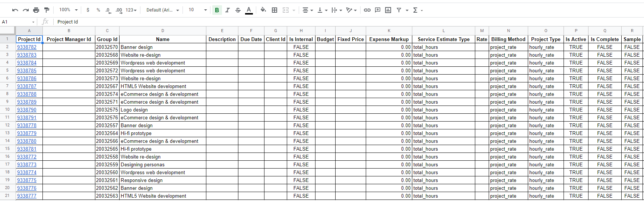Insert a comment
Image resolution: width=644 pixels, height=201 pixels.
coord(378,10)
